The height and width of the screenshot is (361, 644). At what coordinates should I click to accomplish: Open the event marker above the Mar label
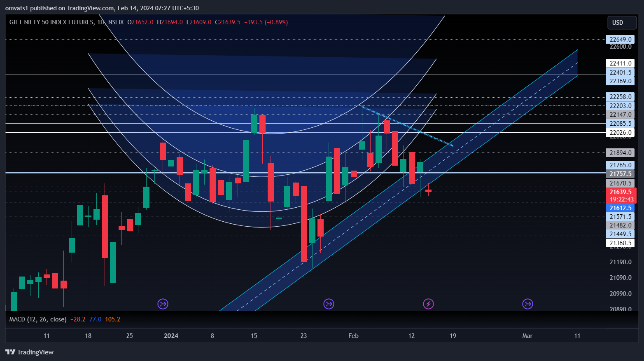527,304
